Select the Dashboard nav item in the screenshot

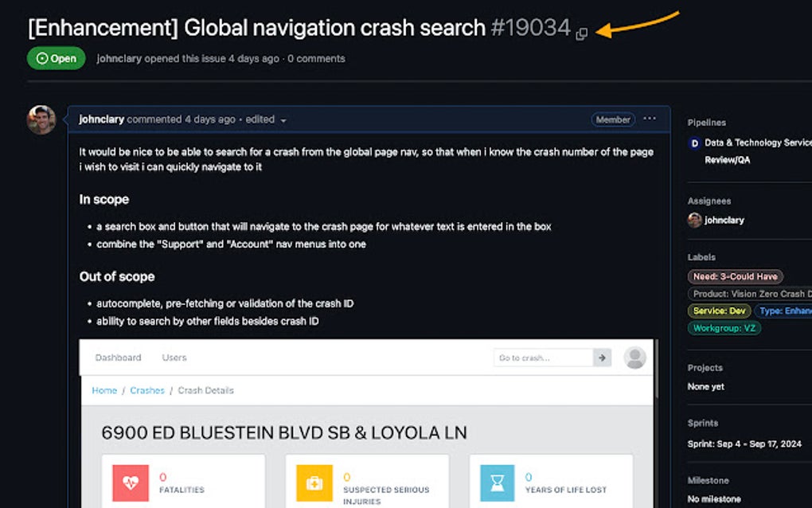coord(119,358)
